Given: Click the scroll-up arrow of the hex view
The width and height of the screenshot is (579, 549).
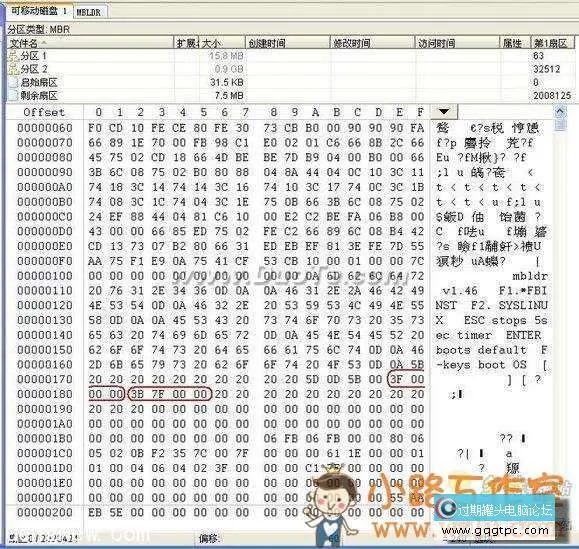Looking at the screenshot, I should tap(560, 111).
